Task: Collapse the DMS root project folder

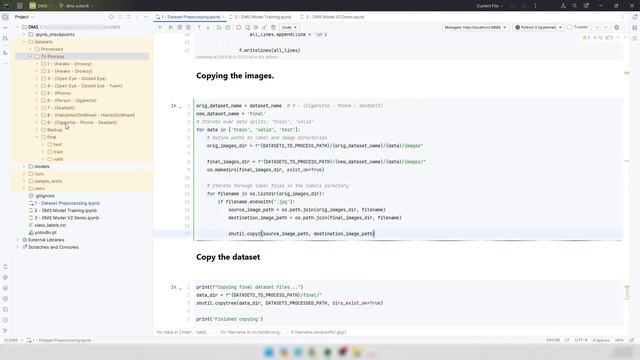Action: click(x=18, y=27)
